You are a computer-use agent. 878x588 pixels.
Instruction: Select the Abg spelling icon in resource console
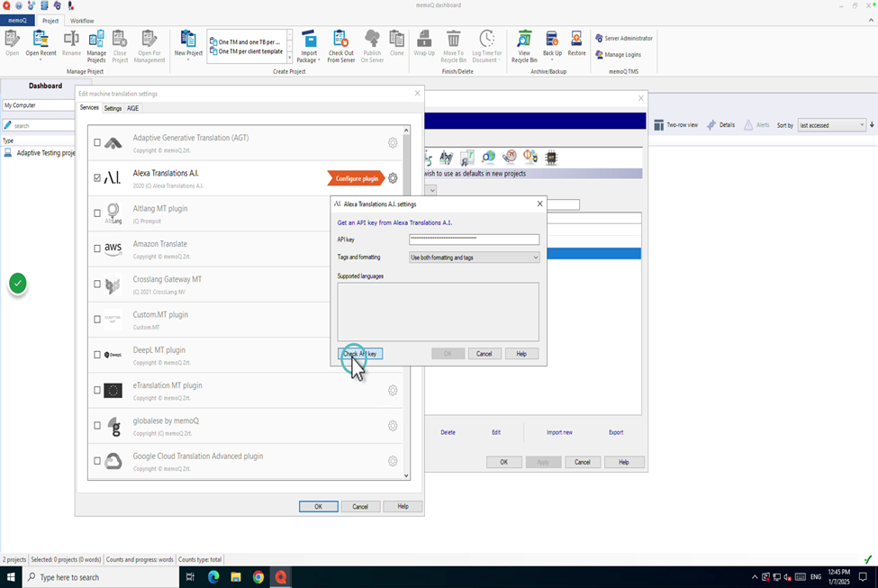pos(447,158)
